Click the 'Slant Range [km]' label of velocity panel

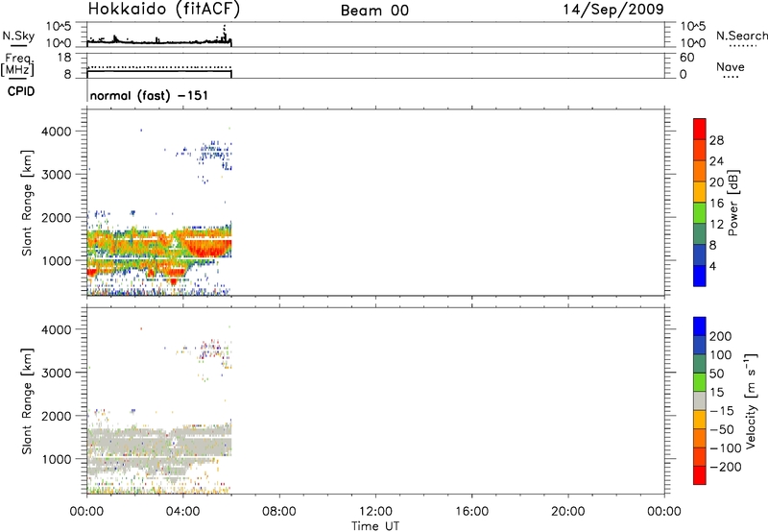[27, 401]
